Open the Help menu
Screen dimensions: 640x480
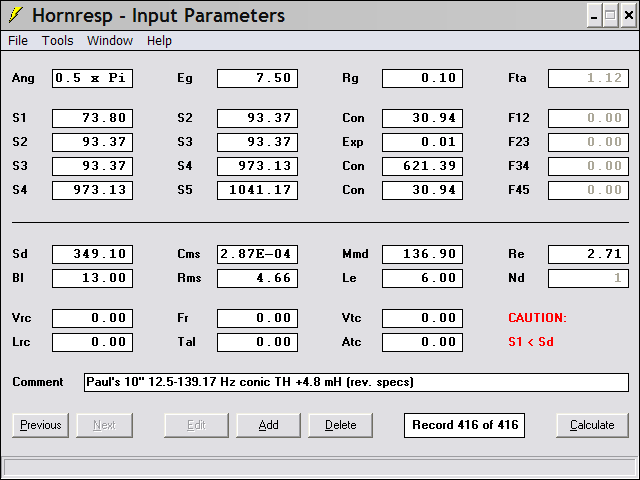(x=159, y=41)
